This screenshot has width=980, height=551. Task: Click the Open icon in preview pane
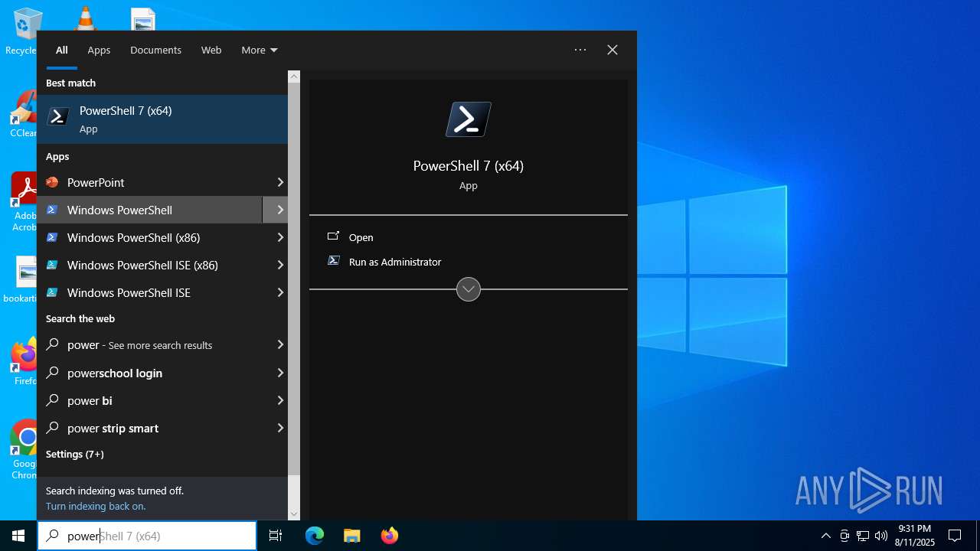click(x=333, y=236)
